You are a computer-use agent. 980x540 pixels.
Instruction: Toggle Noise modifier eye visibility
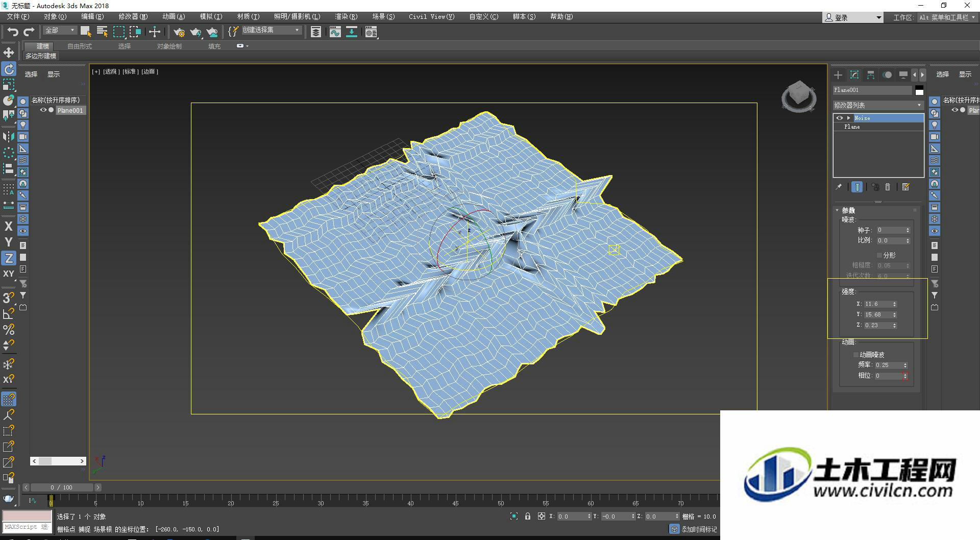click(x=840, y=118)
